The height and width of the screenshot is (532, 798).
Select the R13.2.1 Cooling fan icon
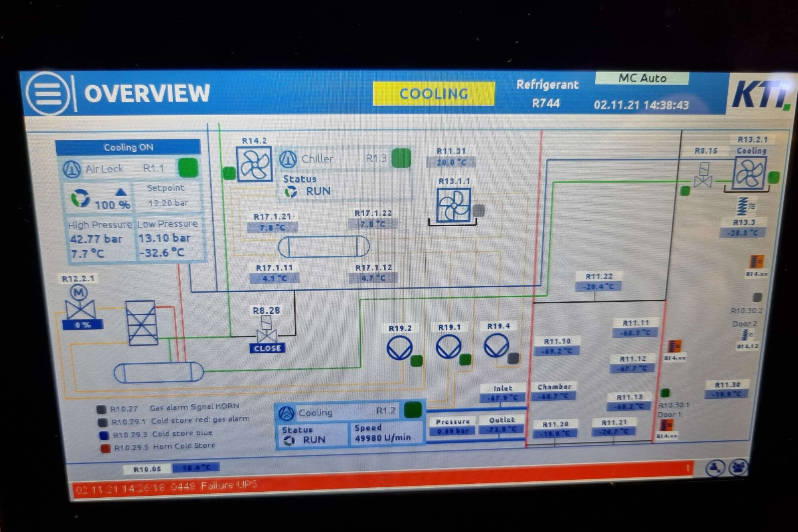click(x=749, y=173)
